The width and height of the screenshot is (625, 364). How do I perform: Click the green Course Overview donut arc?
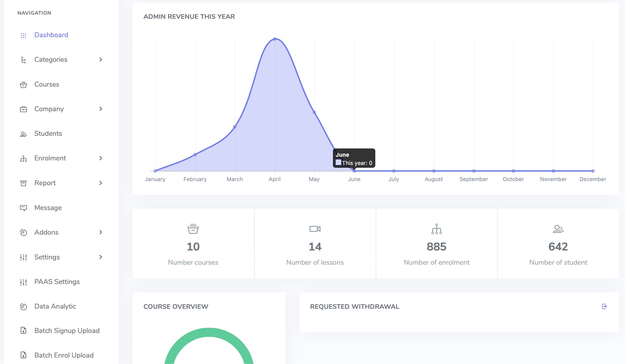pos(209,333)
